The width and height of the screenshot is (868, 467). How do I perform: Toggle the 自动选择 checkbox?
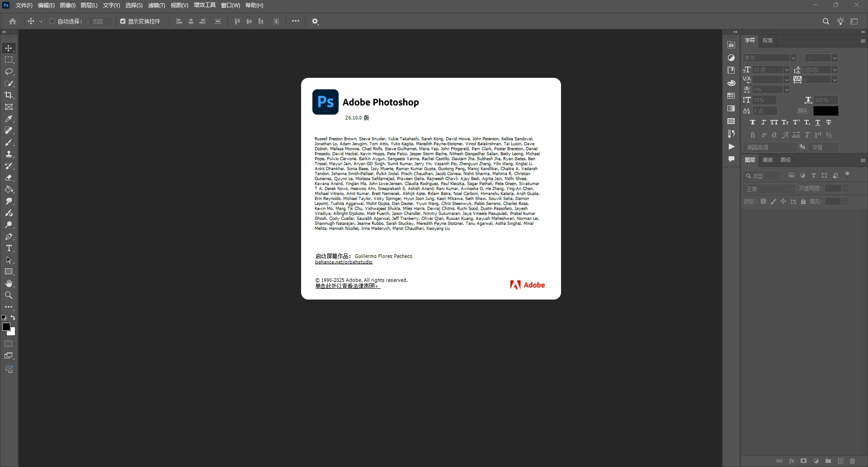tap(52, 21)
